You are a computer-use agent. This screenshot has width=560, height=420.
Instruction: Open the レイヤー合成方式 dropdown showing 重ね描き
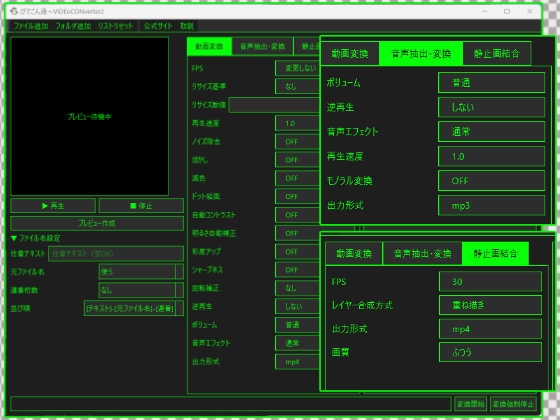pyautogui.click(x=490, y=305)
